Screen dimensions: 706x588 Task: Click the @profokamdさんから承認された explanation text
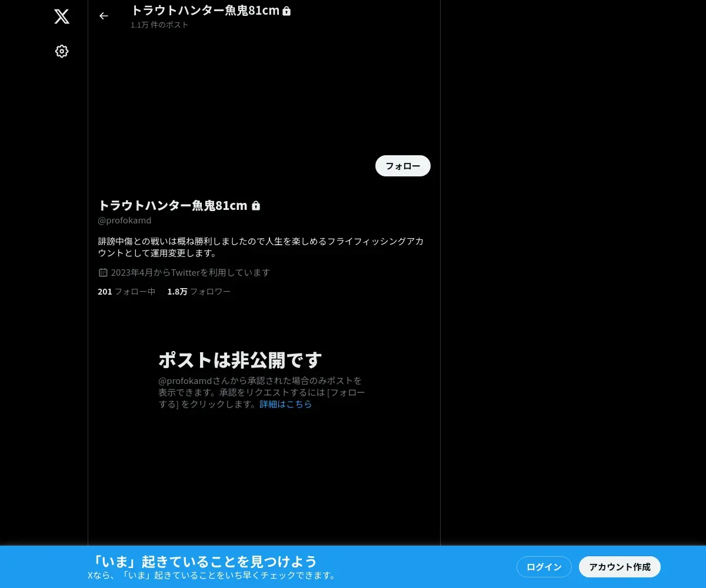click(262, 392)
